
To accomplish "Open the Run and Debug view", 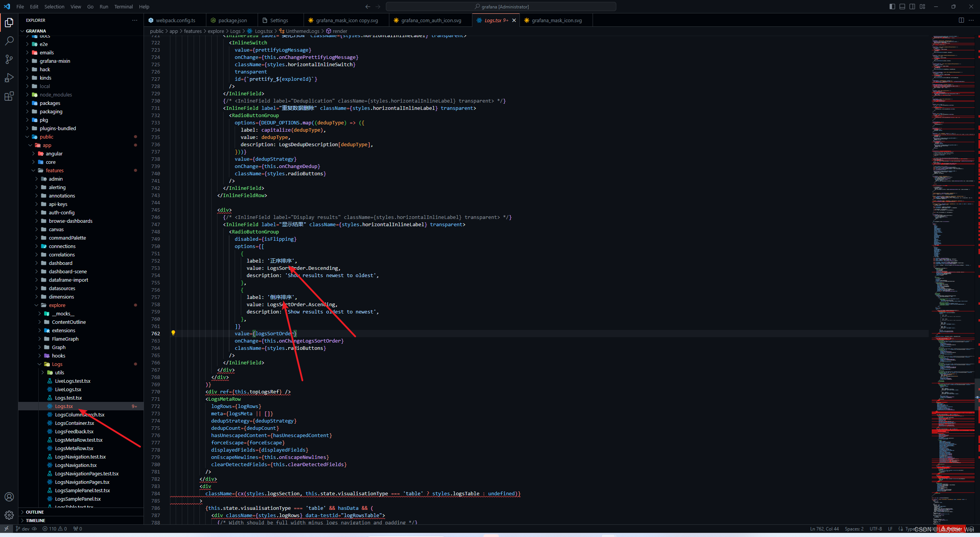I will [x=9, y=78].
